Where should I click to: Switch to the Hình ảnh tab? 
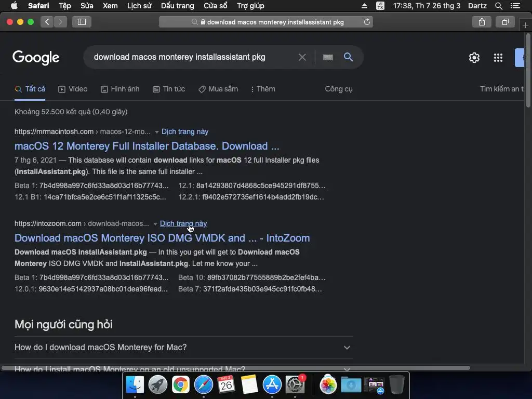pos(120,89)
